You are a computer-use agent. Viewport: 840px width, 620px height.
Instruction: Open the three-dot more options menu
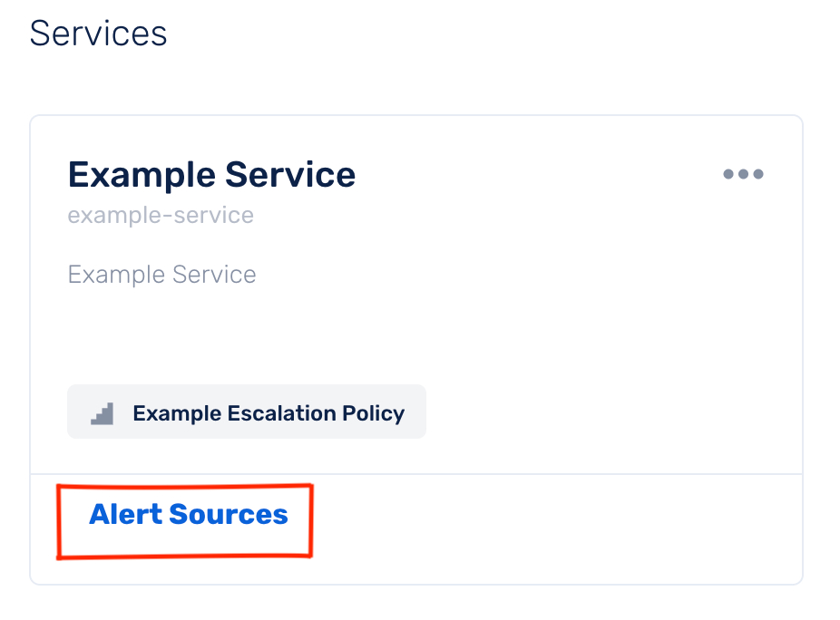(x=743, y=174)
